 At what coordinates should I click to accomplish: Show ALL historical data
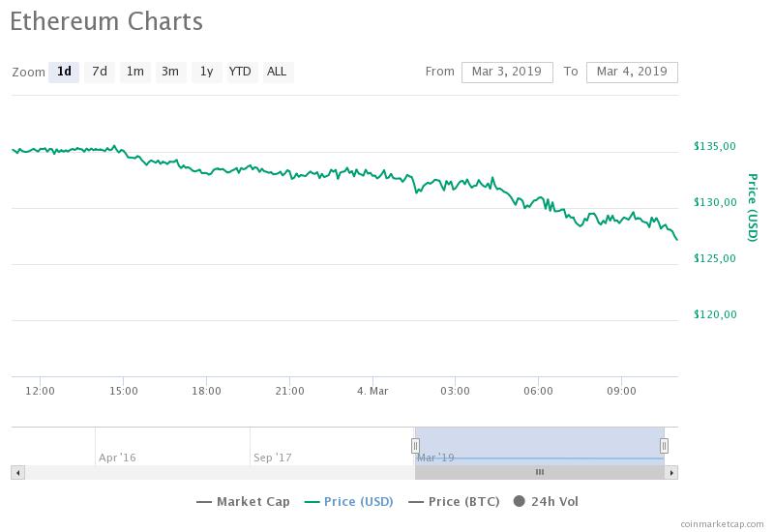point(277,72)
